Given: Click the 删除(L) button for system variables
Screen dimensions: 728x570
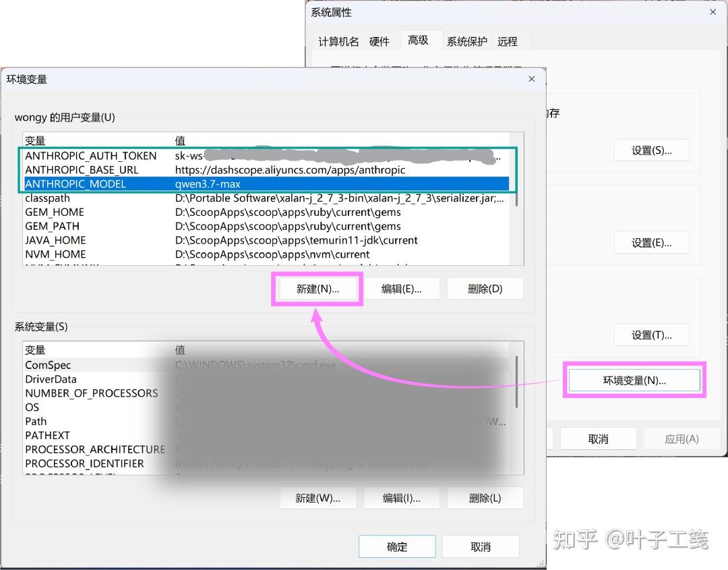Looking at the screenshot, I should [485, 498].
